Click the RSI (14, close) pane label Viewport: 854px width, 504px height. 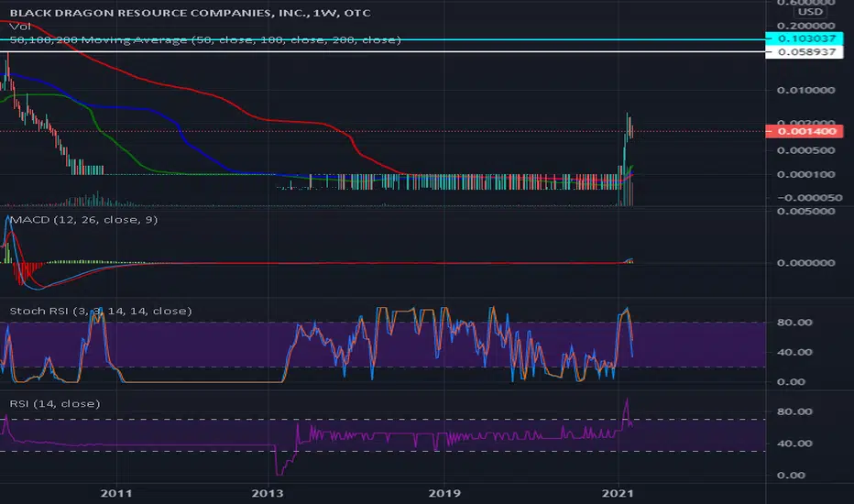[55, 403]
